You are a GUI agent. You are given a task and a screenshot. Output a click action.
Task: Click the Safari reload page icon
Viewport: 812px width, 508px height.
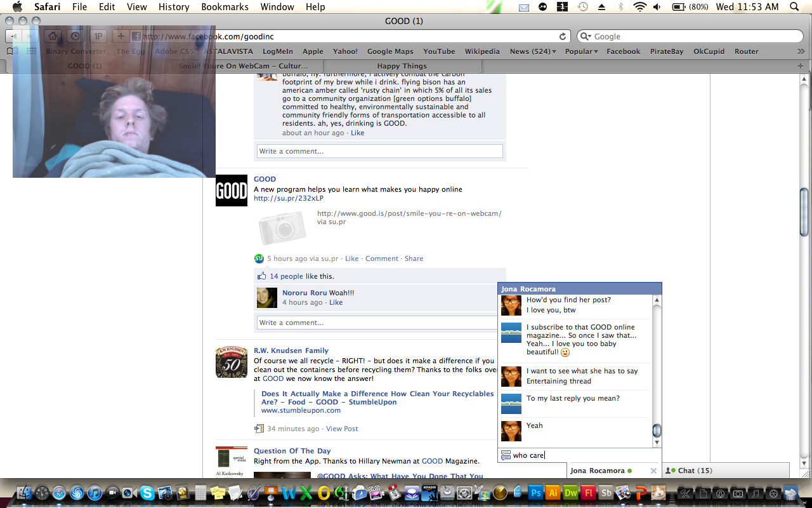coord(562,37)
